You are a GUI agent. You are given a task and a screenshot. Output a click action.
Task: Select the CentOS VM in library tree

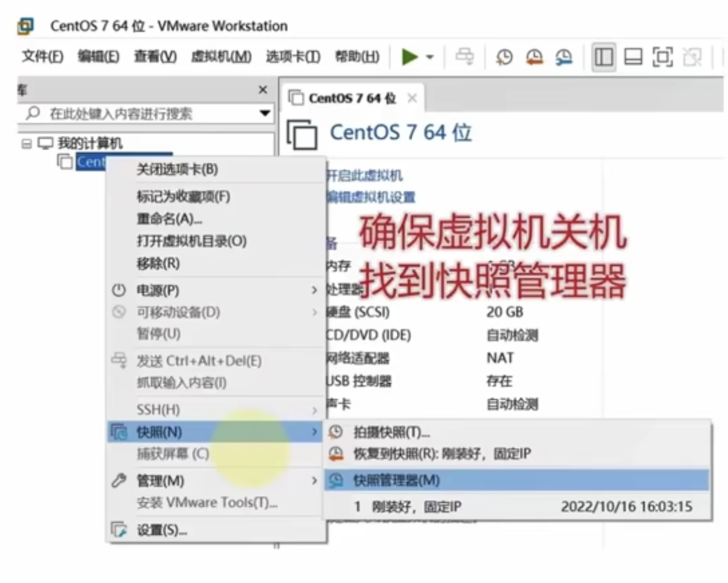coord(91,162)
